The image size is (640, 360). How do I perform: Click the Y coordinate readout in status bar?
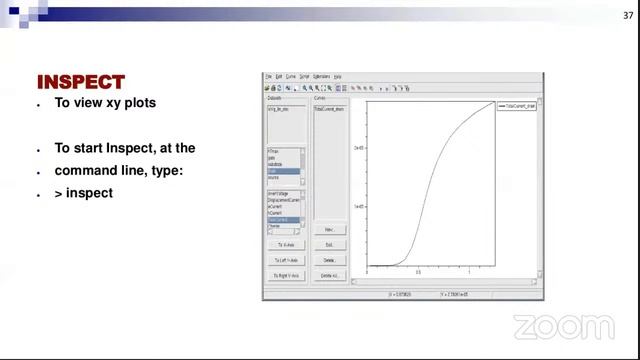[454, 294]
